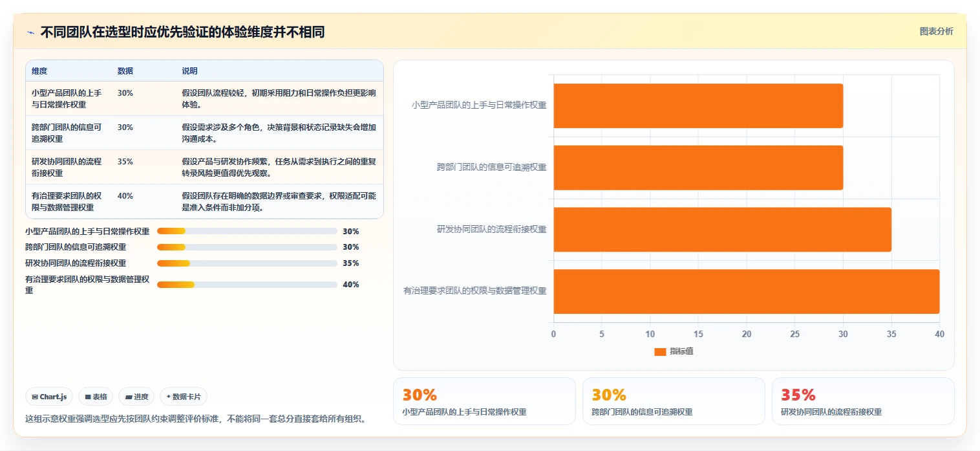The height and width of the screenshot is (451, 980).
Task: Open the 30% 小型产品团队 data card
Action: tap(484, 401)
